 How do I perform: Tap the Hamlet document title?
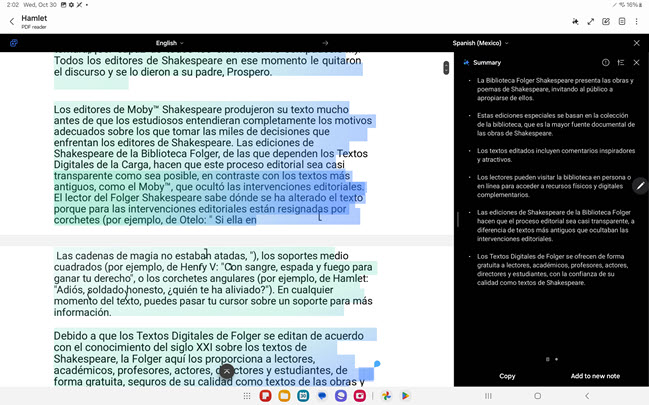pyautogui.click(x=34, y=18)
